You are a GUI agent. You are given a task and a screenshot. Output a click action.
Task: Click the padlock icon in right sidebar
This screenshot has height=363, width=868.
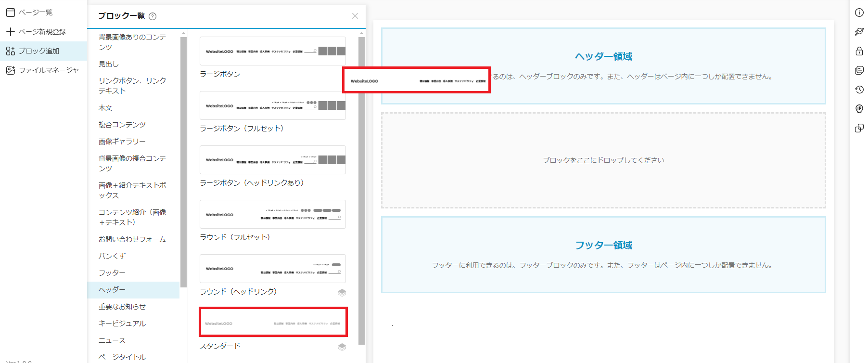pyautogui.click(x=859, y=51)
